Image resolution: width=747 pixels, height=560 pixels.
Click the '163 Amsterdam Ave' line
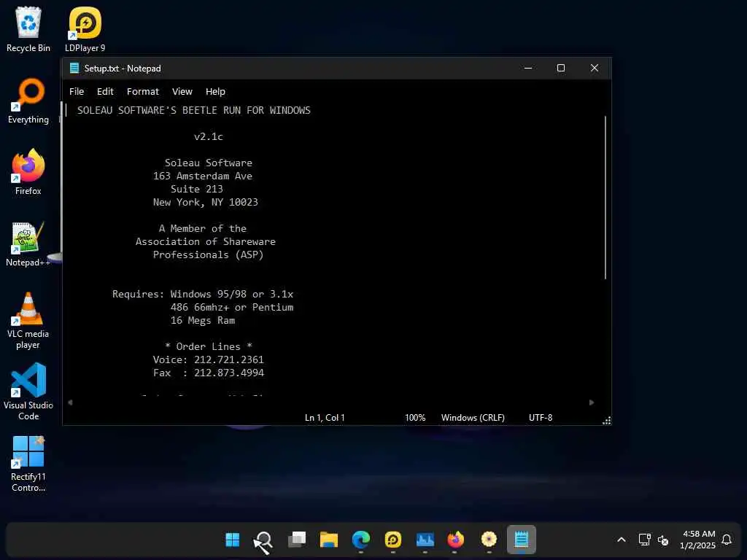click(x=203, y=176)
